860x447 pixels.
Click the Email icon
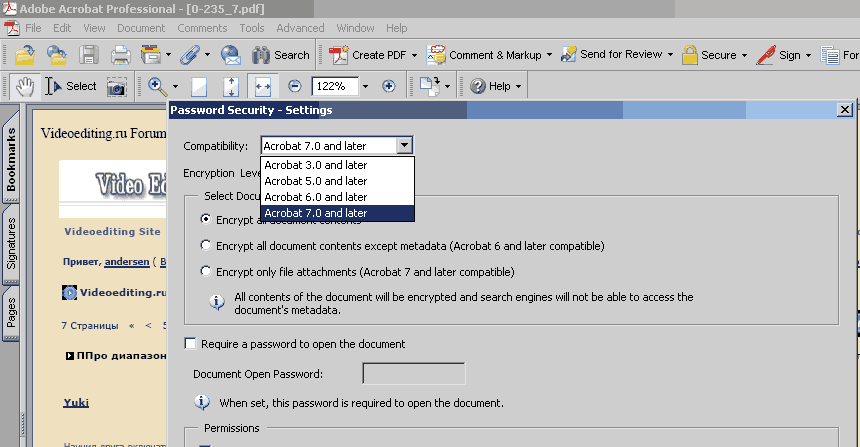[x=231, y=55]
